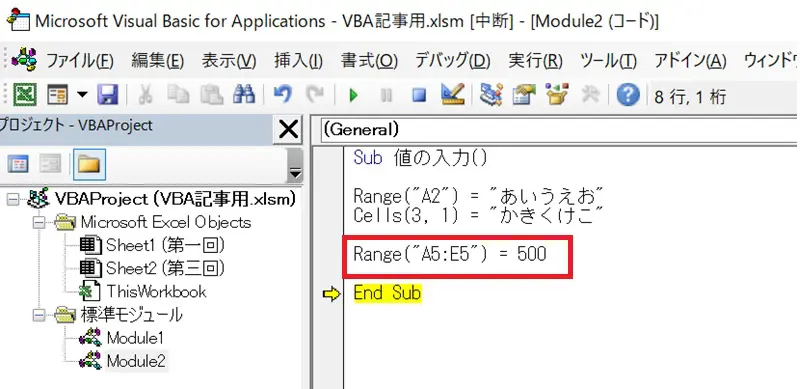This screenshot has width=800, height=389.
Task: Open the (General) object combo box
Action: click(560, 130)
